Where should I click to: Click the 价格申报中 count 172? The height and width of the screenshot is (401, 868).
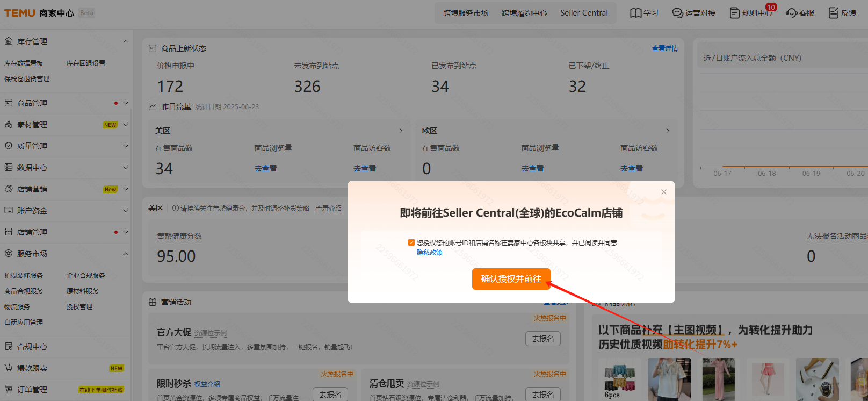pyautogui.click(x=170, y=87)
